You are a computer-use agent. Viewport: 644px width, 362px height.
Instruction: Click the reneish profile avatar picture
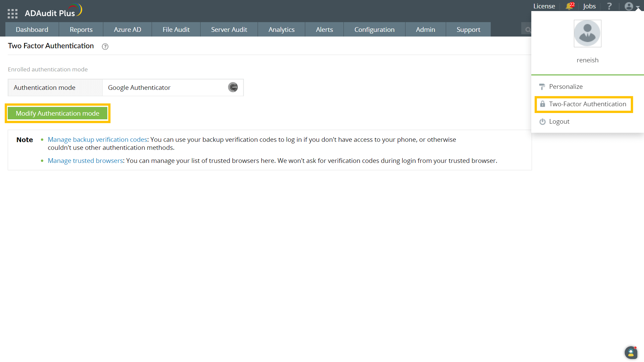pyautogui.click(x=587, y=34)
